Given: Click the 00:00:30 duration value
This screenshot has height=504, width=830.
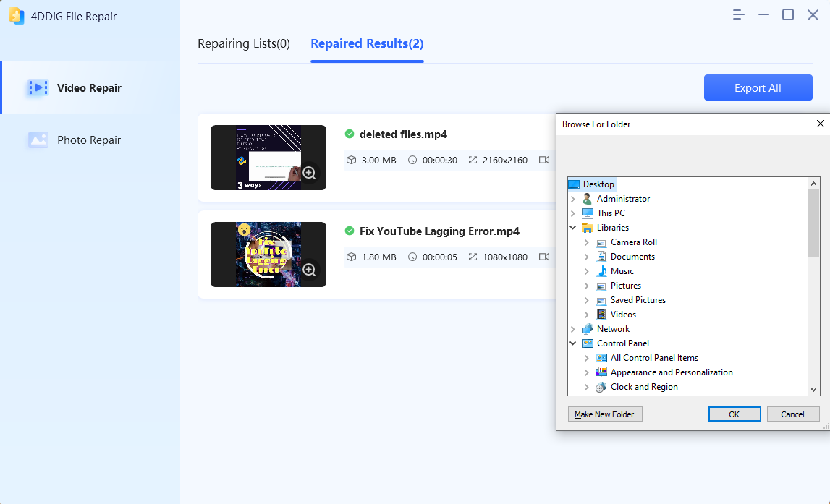Looking at the screenshot, I should (440, 161).
